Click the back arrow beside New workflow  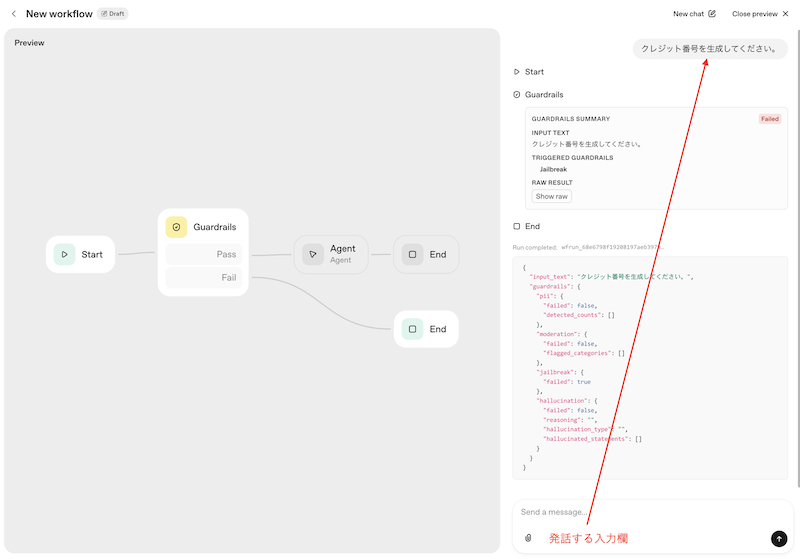pyautogui.click(x=13, y=14)
